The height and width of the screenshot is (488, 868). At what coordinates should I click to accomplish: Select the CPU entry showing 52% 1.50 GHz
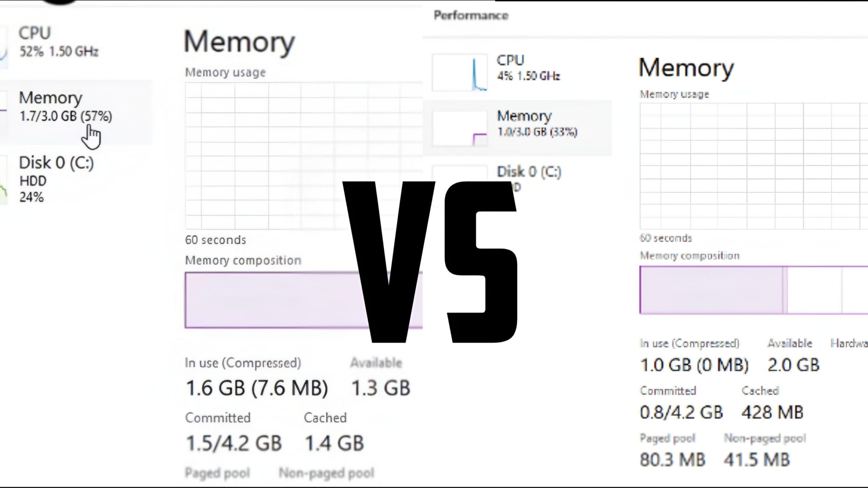pyautogui.click(x=58, y=42)
